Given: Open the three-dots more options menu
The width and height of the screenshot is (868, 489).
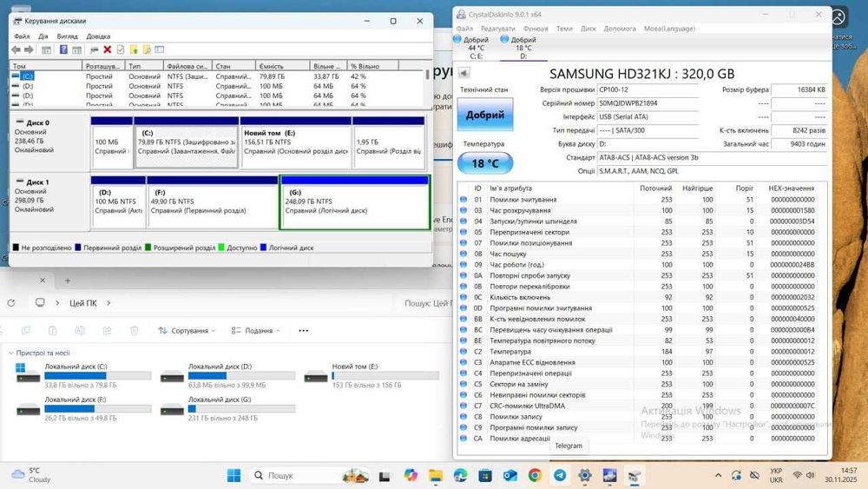Looking at the screenshot, I should pos(303,331).
